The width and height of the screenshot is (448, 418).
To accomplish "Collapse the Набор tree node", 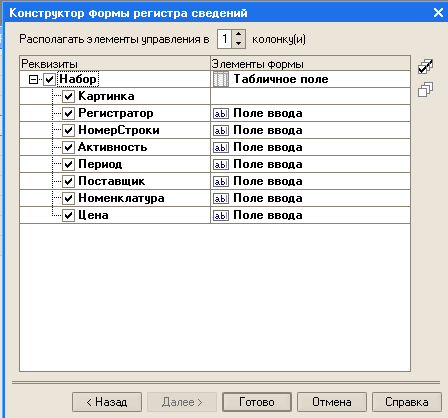I will pyautogui.click(x=33, y=79).
